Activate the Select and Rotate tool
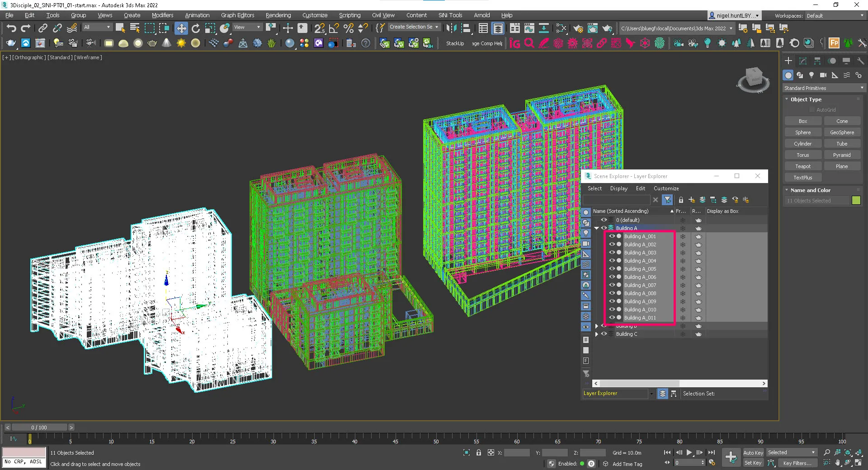 196,28
